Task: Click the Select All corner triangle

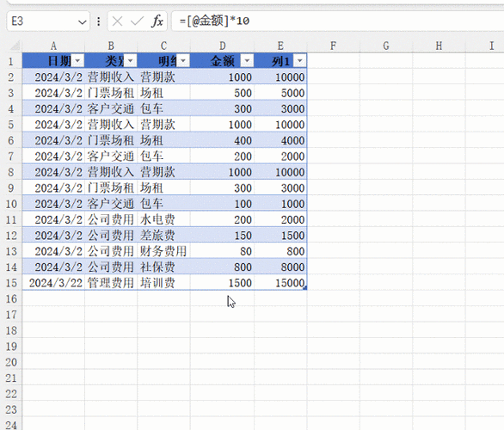Action: click(x=15, y=46)
